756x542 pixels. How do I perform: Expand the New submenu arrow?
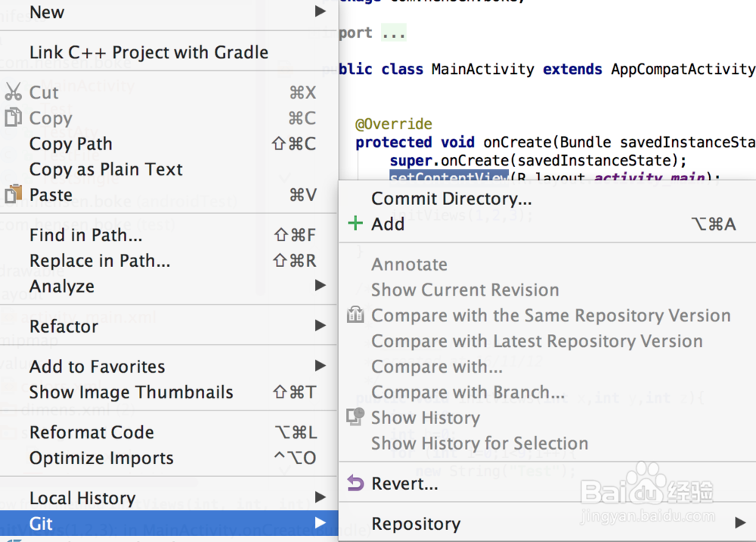(x=321, y=12)
